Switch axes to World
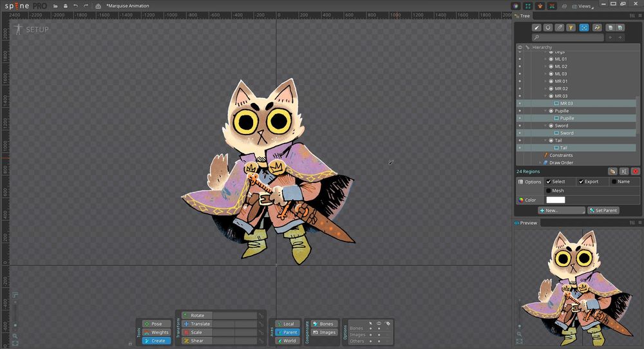 (x=287, y=341)
